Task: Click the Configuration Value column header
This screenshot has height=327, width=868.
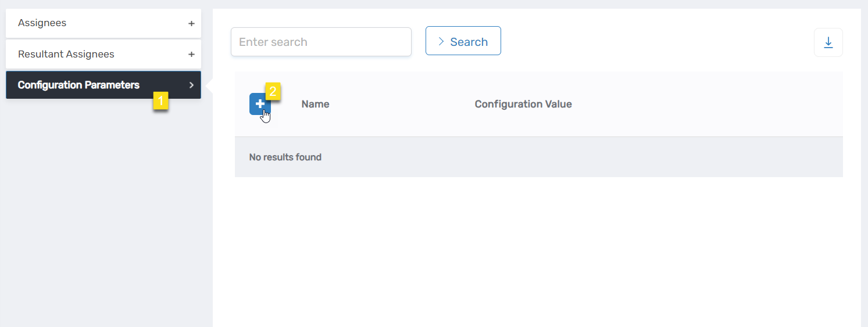Action: pos(523,104)
